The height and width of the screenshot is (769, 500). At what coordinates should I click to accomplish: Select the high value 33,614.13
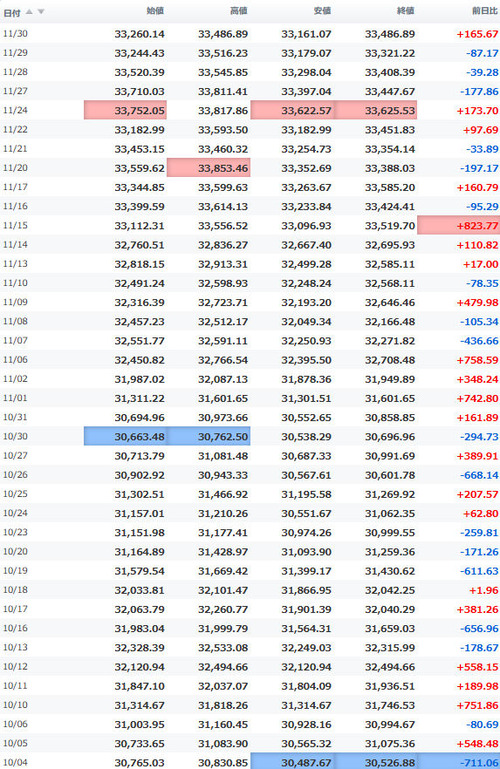tap(223, 206)
